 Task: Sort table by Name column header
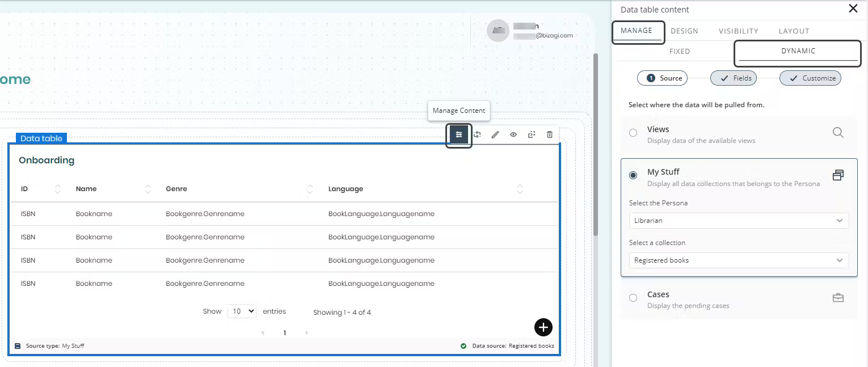(x=86, y=189)
